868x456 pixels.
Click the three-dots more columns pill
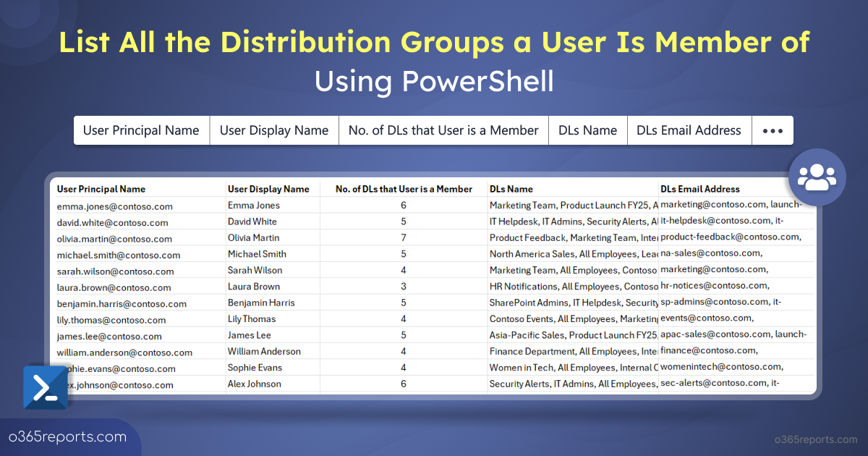pyautogui.click(x=773, y=131)
